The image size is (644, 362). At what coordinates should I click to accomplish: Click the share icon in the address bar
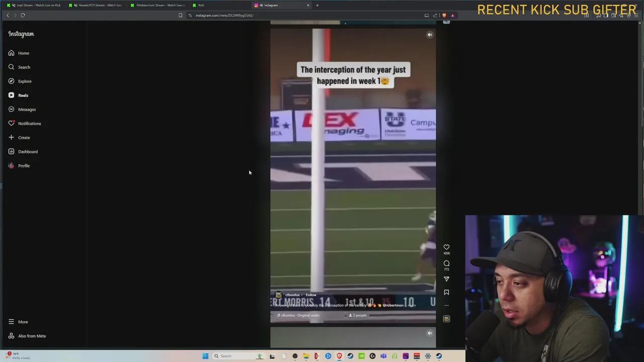[x=435, y=15]
